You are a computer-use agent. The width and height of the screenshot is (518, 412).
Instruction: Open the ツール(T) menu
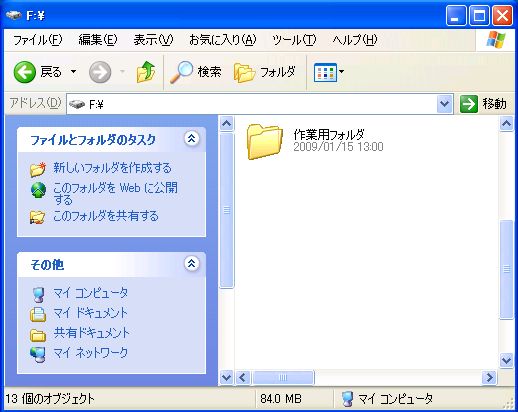tap(294, 40)
